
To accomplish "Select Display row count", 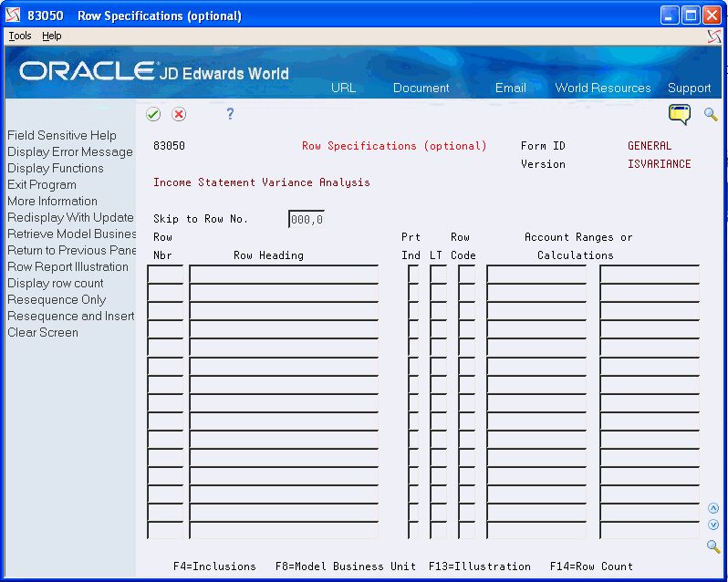I will [x=56, y=283].
